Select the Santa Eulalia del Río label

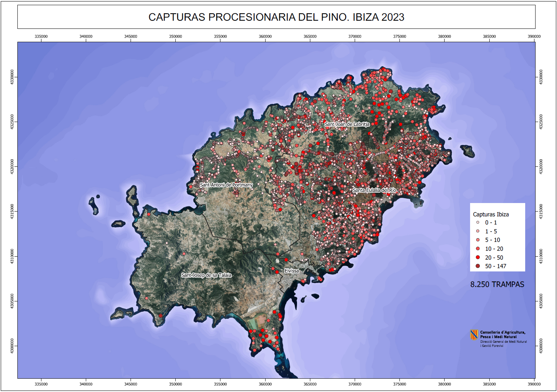click(x=374, y=190)
